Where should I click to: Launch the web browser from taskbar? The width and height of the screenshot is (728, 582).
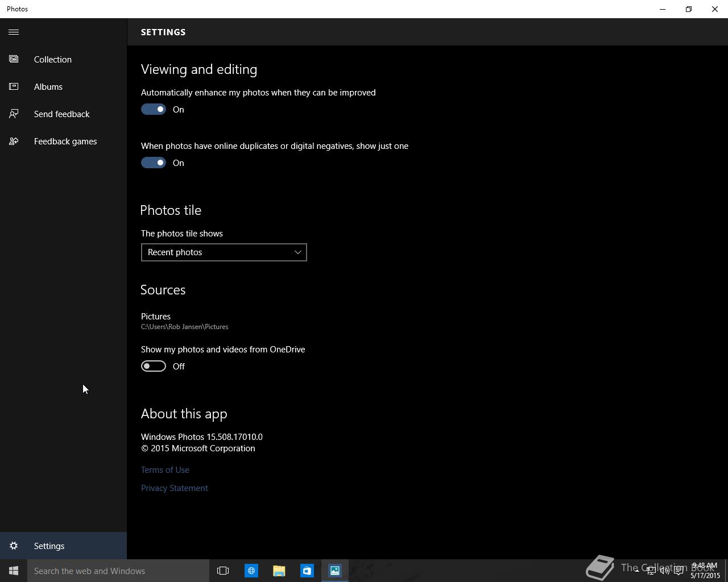[251, 571]
